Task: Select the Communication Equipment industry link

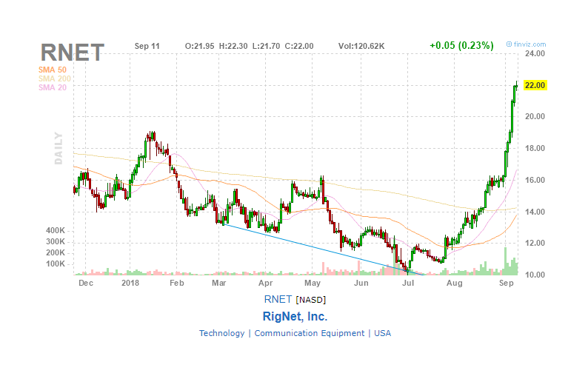Action: pos(310,333)
